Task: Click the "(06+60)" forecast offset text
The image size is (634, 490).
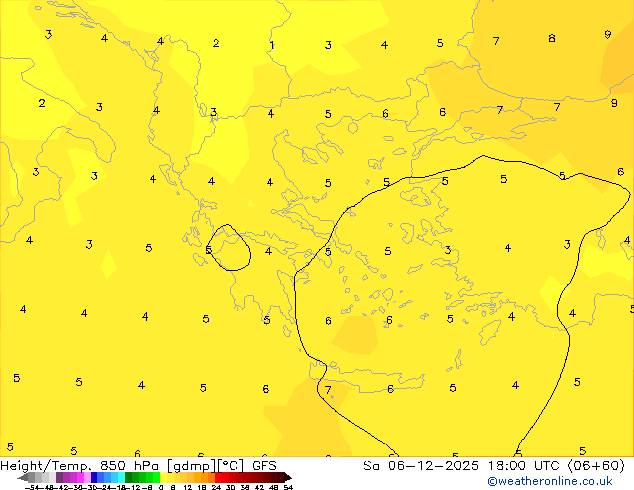Action: (597, 465)
